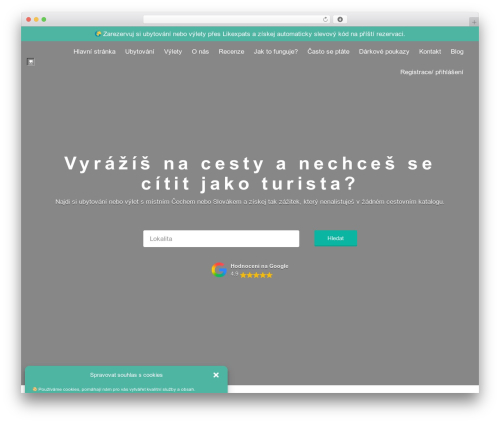Open Jak to funguje? page
The width and height of the screenshot is (500, 423).
[276, 52]
